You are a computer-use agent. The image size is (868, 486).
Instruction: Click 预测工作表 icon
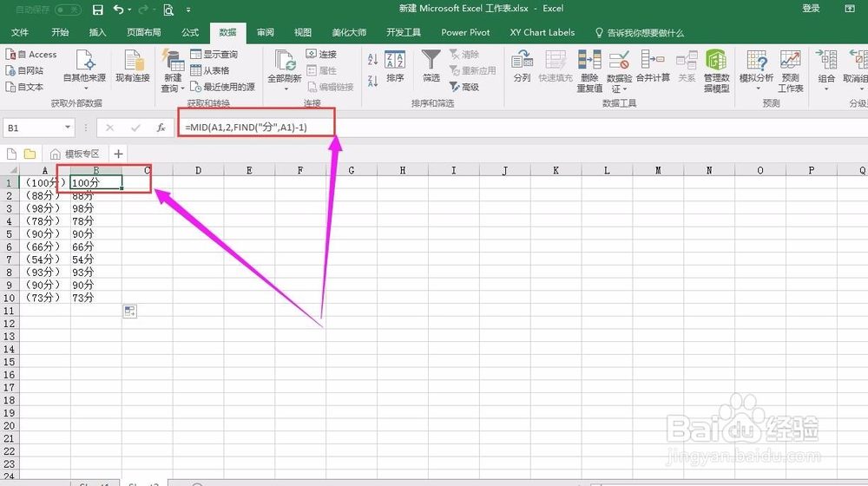790,70
